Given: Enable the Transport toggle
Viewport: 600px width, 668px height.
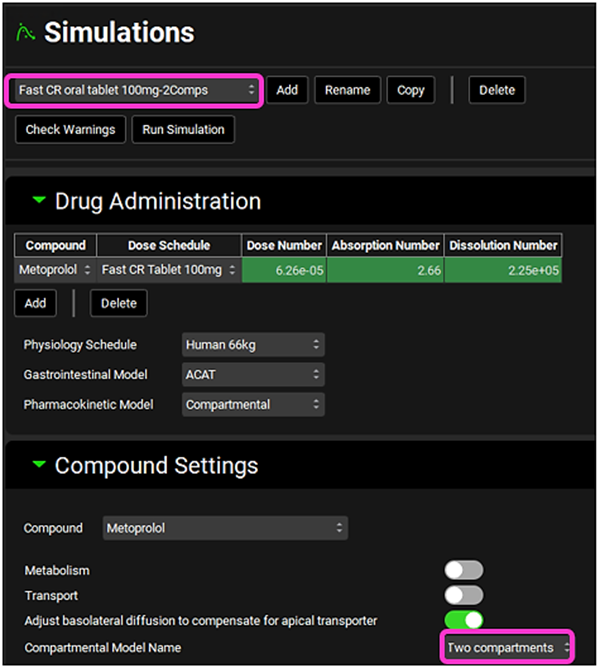Looking at the screenshot, I should click(464, 595).
